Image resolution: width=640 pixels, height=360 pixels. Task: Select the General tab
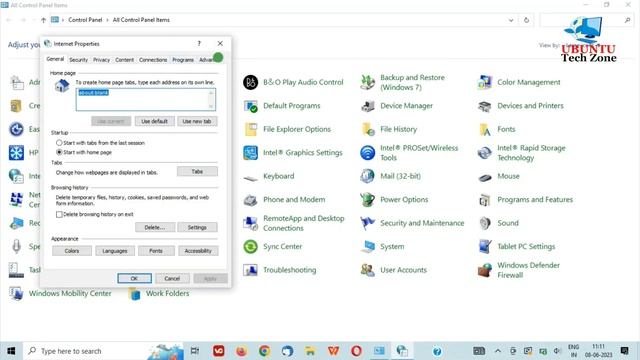55,59
